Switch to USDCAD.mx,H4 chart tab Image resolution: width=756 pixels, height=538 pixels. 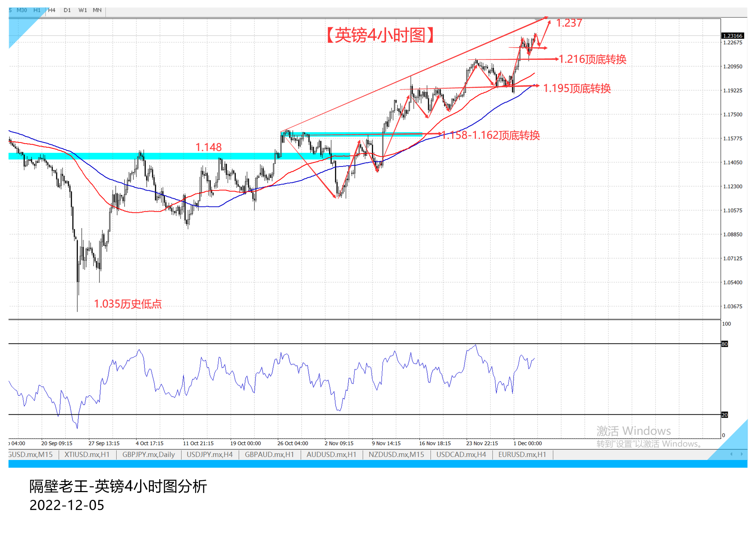click(461, 454)
